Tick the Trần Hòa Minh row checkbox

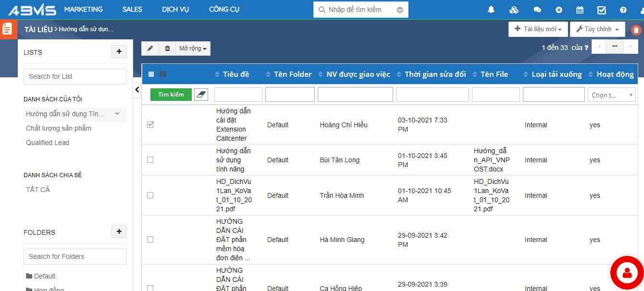click(150, 195)
